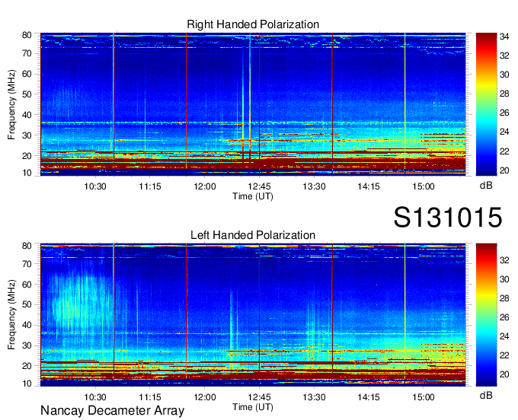Click the 10 MHz tick of lower plot
Viewport: 518px width, 420px height.
pos(27,383)
